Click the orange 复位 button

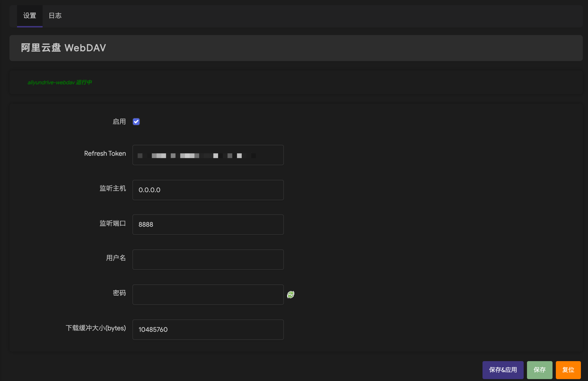pyautogui.click(x=568, y=370)
